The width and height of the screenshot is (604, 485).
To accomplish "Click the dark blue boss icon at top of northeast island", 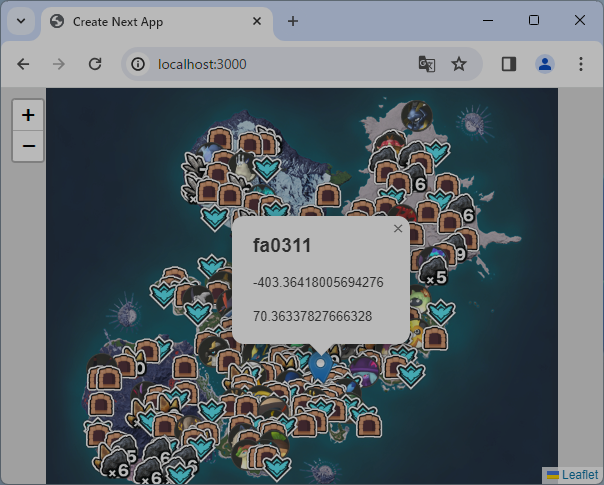I will [416, 116].
